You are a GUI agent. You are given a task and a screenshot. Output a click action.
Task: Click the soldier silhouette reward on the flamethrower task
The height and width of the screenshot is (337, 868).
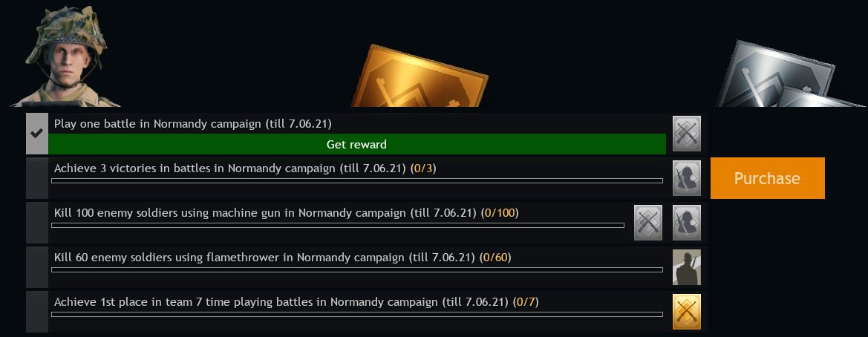686,267
